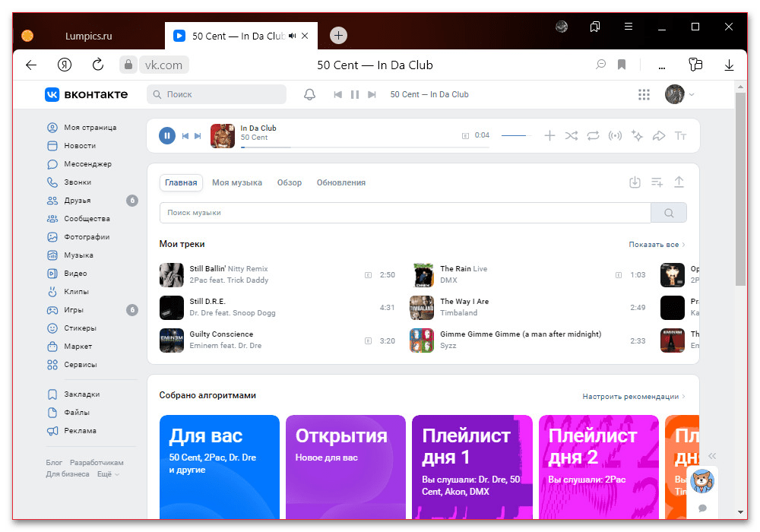This screenshot has height=532, width=760.
Task: Create a playlist with the add-list icon
Action: pos(657,182)
